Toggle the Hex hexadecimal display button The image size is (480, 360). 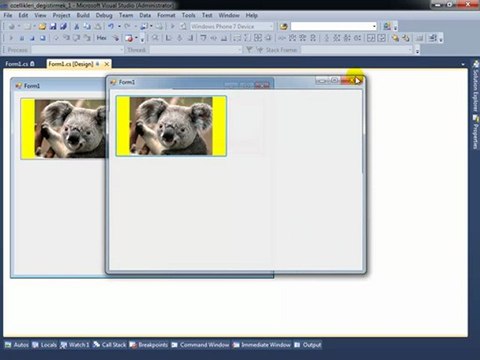click(x=102, y=38)
